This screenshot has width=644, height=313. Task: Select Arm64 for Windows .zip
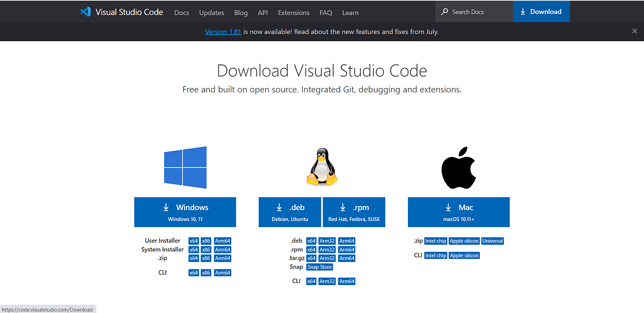pos(223,258)
